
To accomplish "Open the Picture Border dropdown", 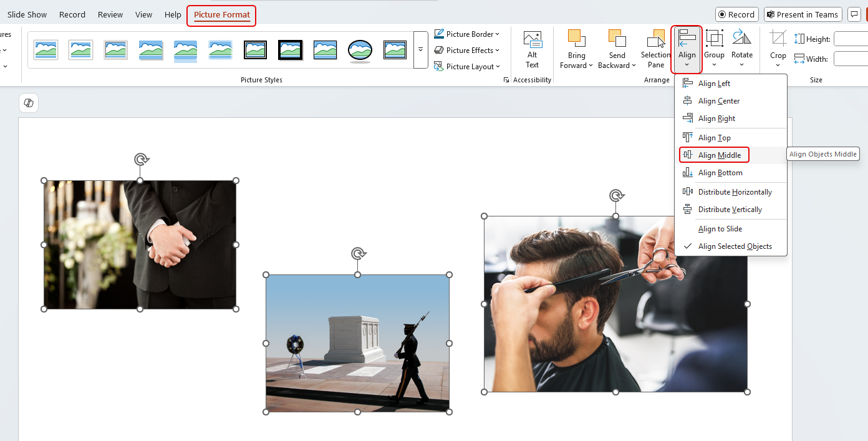I will 467,34.
